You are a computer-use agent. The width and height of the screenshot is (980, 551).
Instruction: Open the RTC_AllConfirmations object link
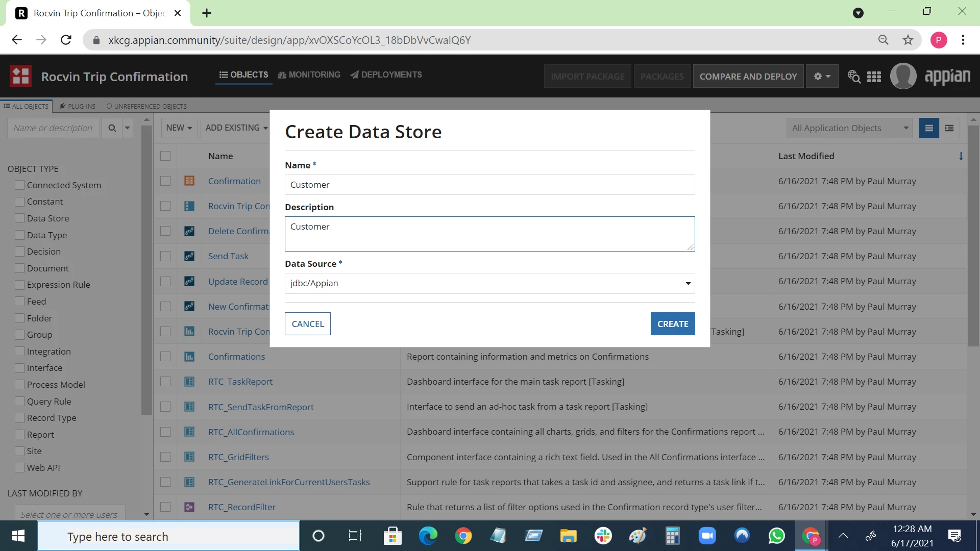pos(251,432)
